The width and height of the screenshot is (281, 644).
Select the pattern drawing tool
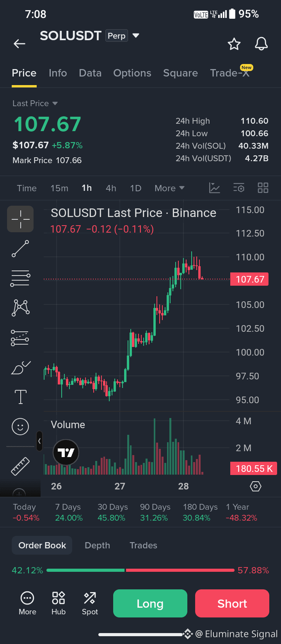tap(21, 308)
